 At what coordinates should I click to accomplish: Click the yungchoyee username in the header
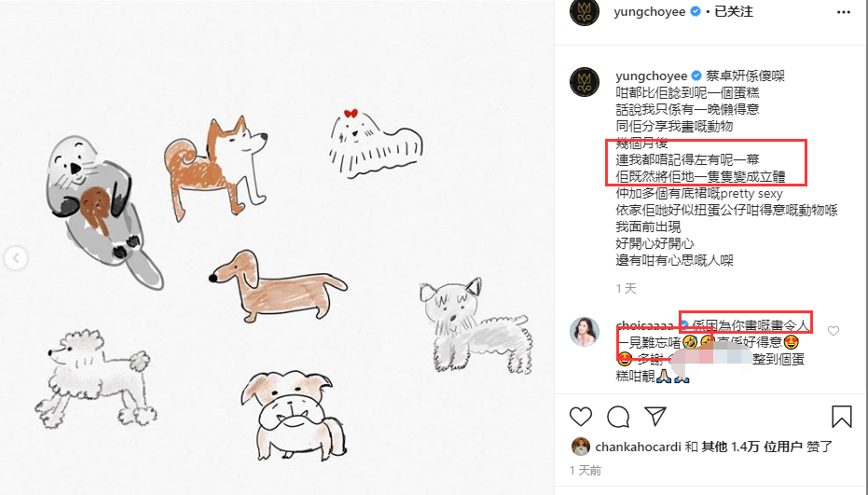pos(649,11)
